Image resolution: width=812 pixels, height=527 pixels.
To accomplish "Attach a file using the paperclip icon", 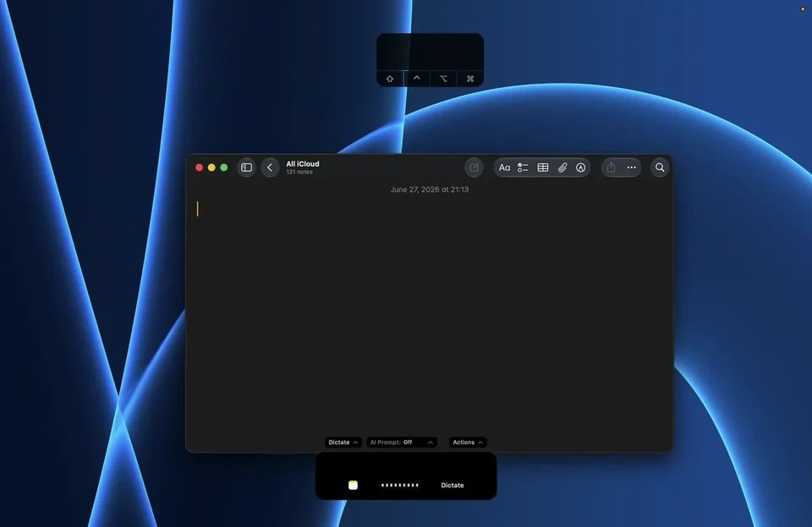I will pyautogui.click(x=562, y=167).
